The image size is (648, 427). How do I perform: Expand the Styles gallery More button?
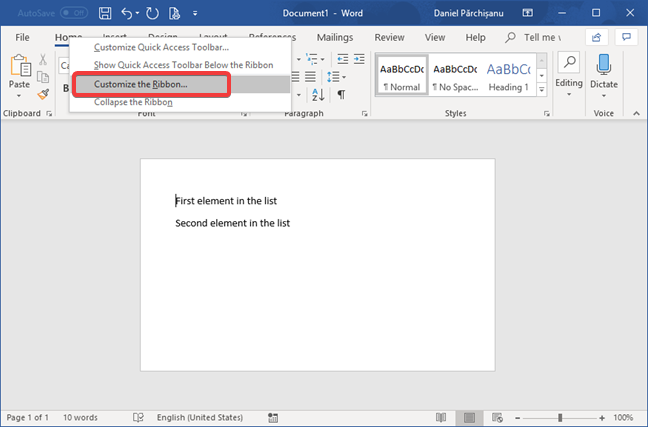pyautogui.click(x=541, y=89)
